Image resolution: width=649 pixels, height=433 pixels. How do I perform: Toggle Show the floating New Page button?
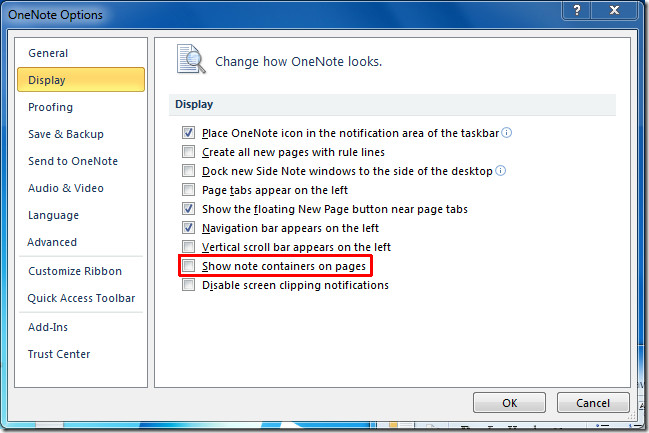[x=188, y=209]
